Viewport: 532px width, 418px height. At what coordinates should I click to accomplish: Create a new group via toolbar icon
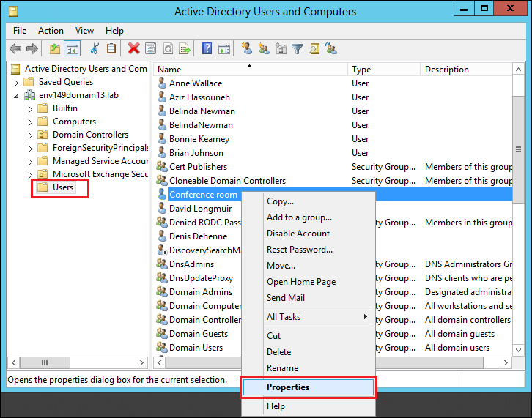(x=264, y=49)
